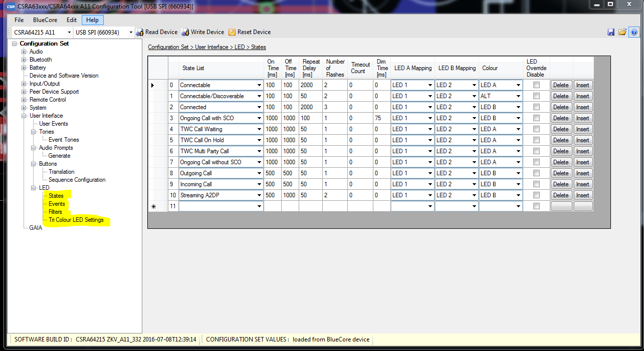Image resolution: width=644 pixels, height=351 pixels.
Task: Maximize the configuration tool window
Action: point(610,4)
